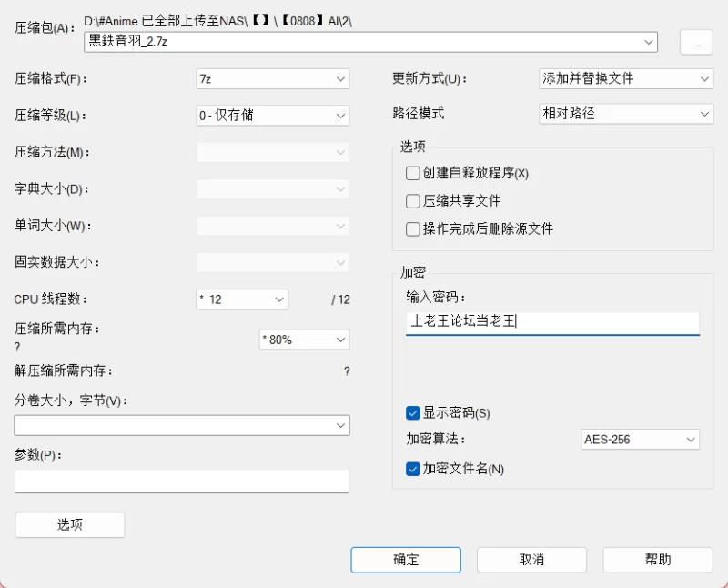
Task: Click the 更新方式(U) label
Action: pyautogui.click(x=430, y=78)
